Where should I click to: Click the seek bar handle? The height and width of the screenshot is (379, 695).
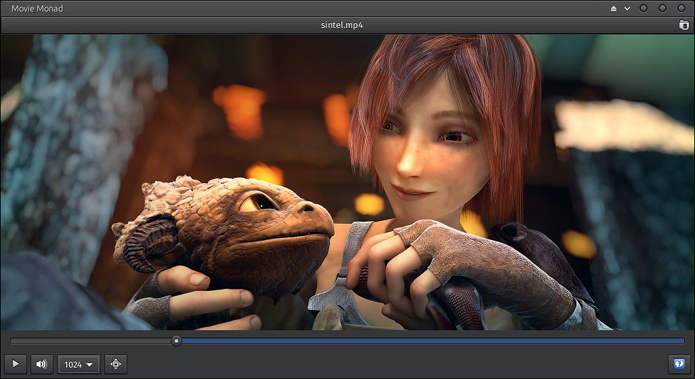(176, 341)
